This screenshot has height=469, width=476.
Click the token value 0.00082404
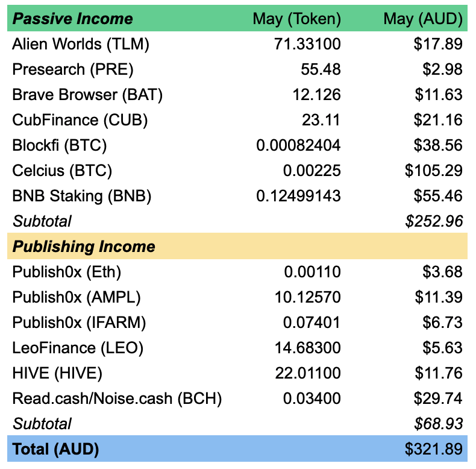(x=298, y=145)
